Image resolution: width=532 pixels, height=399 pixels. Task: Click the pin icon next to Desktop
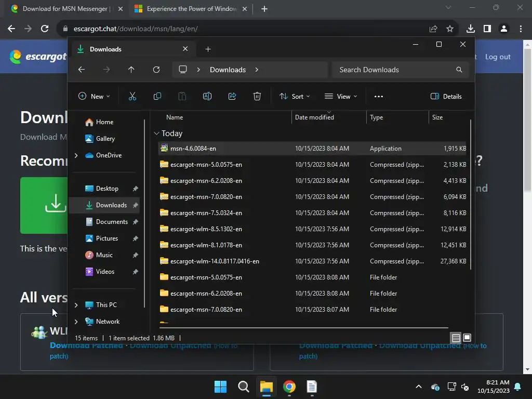click(136, 188)
